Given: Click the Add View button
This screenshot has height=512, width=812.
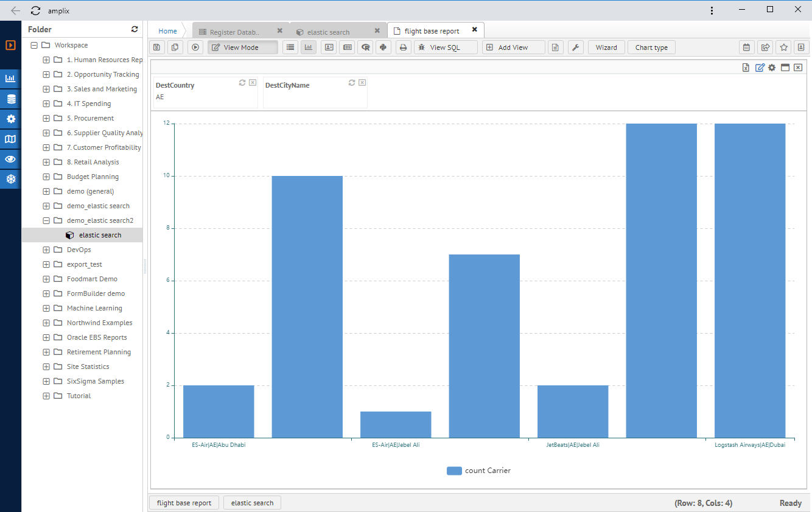Looking at the screenshot, I should tap(513, 47).
